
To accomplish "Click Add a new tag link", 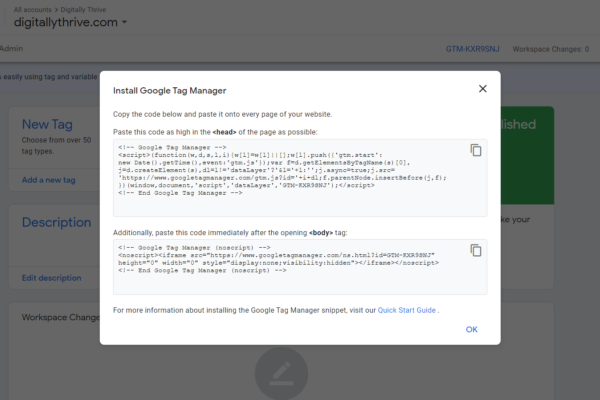I will (x=49, y=180).
